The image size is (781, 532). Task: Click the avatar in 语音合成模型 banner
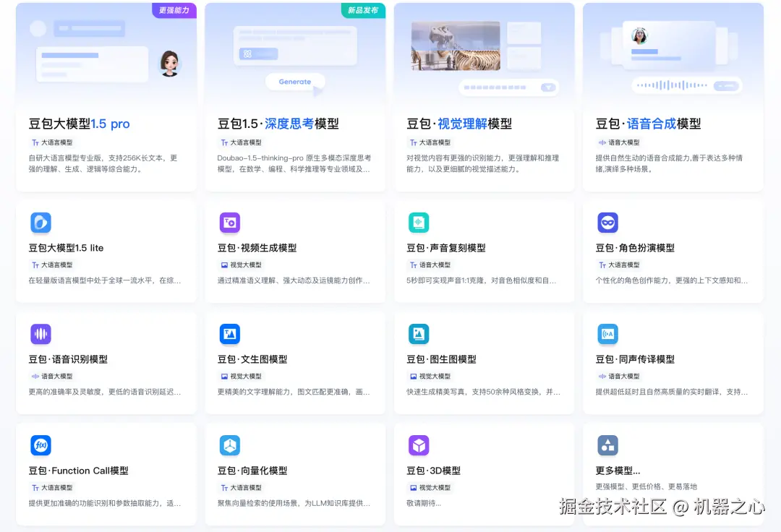point(639,36)
